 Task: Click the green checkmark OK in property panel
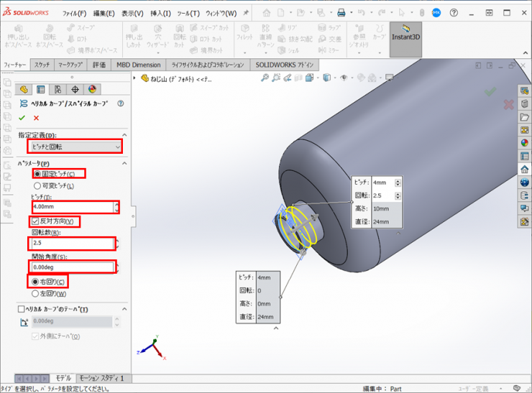point(22,117)
